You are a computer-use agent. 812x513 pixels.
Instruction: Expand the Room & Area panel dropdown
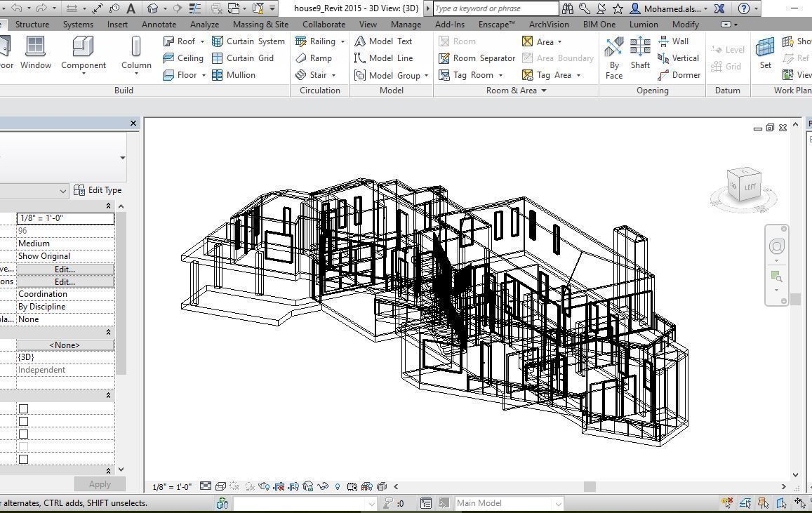pyautogui.click(x=544, y=91)
